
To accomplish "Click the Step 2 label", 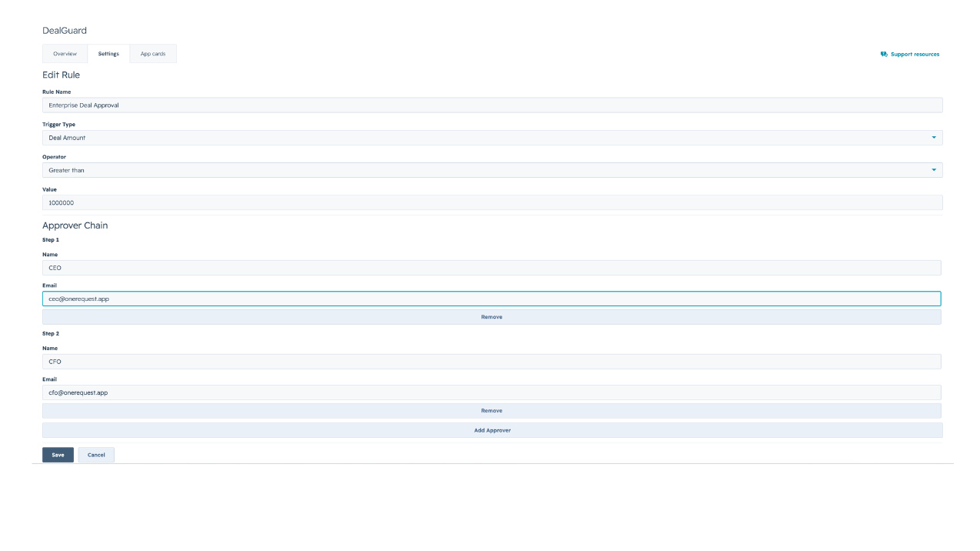I will coord(51,334).
